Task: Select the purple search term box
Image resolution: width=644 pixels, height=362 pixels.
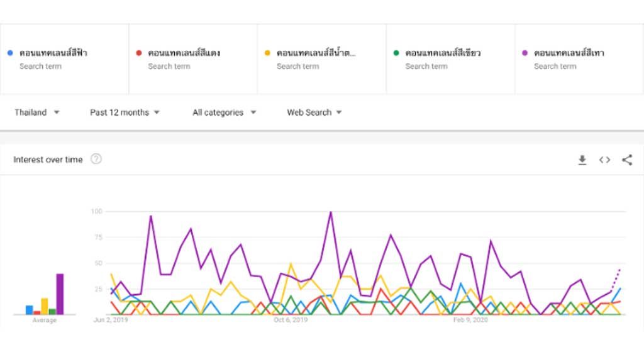Action: click(579, 59)
